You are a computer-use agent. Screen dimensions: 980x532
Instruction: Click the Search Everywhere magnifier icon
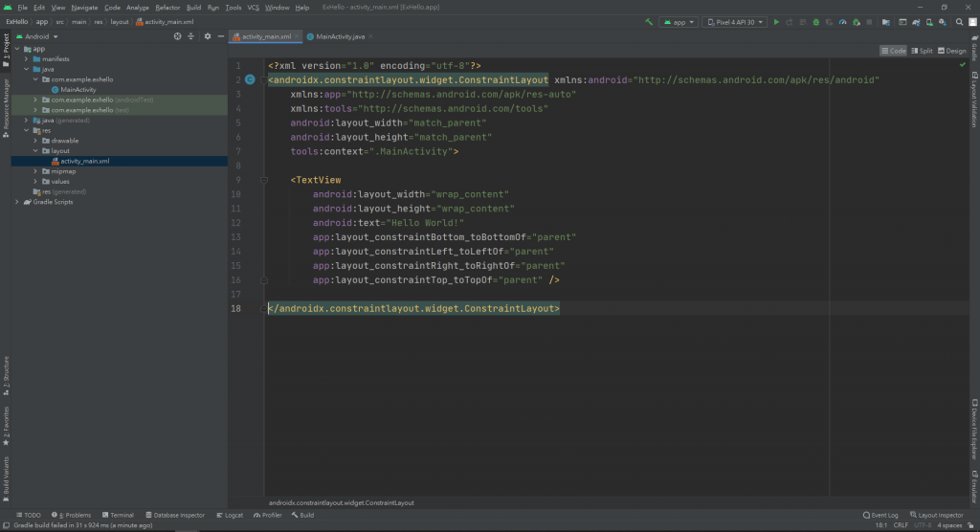tap(959, 22)
